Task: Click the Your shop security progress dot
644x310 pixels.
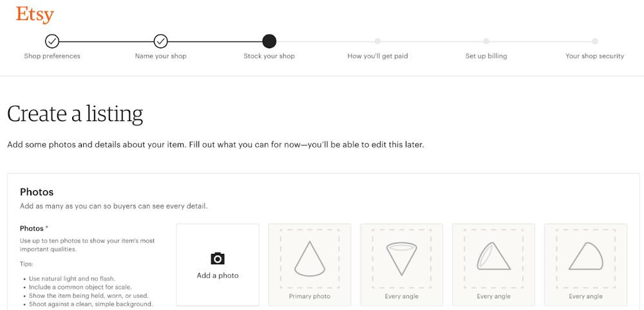Action: 594,41
